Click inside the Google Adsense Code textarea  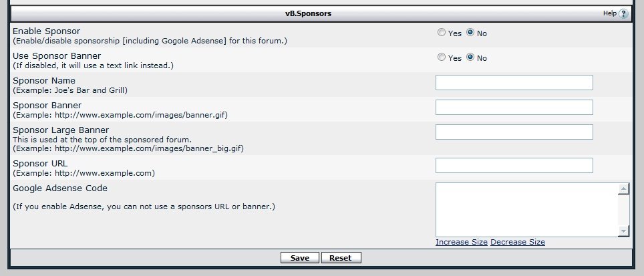(x=527, y=210)
